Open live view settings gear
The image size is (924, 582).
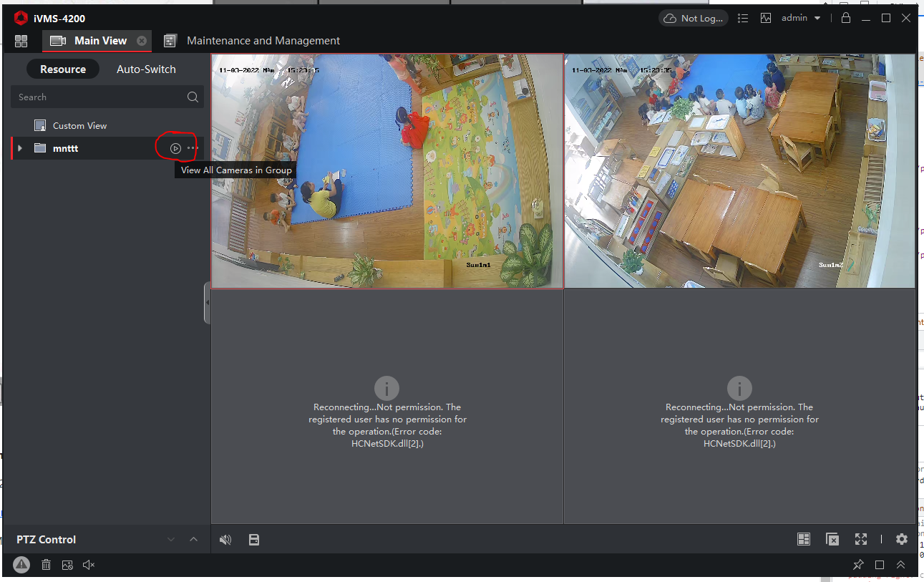point(901,539)
